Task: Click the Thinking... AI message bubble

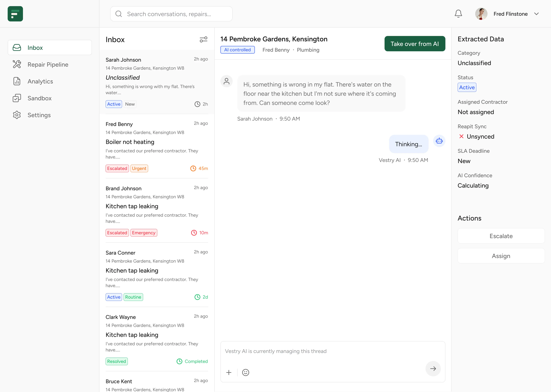Action: click(x=408, y=144)
